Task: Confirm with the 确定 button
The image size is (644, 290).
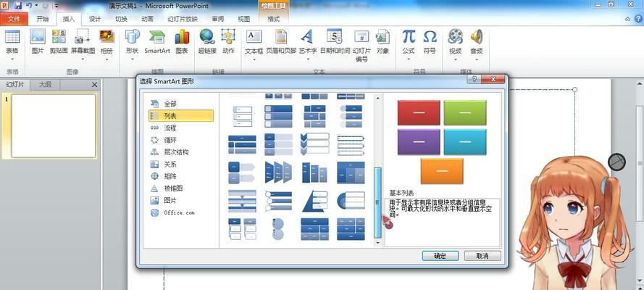Action: click(440, 255)
